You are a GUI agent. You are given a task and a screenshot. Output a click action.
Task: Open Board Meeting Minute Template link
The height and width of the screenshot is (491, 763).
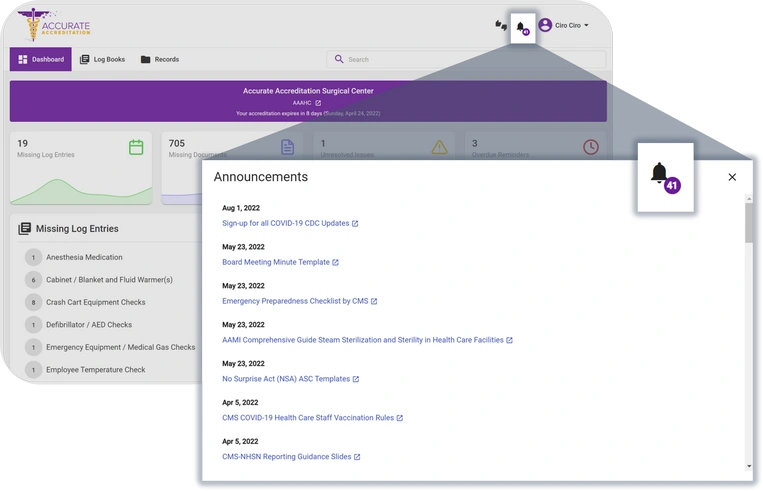click(x=275, y=262)
